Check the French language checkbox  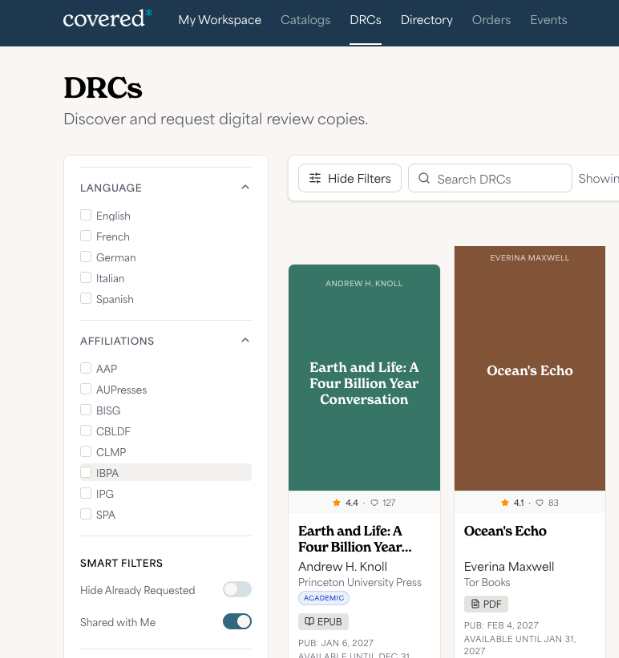point(86,236)
